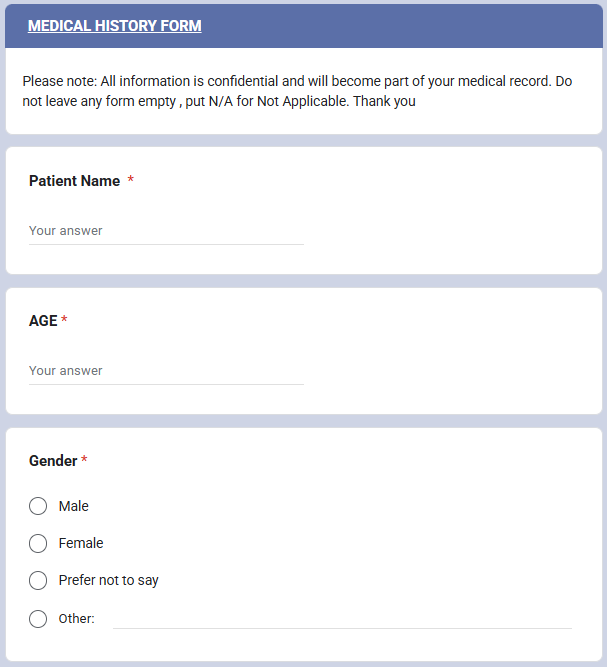Click the Patient Name question heading

(74, 181)
